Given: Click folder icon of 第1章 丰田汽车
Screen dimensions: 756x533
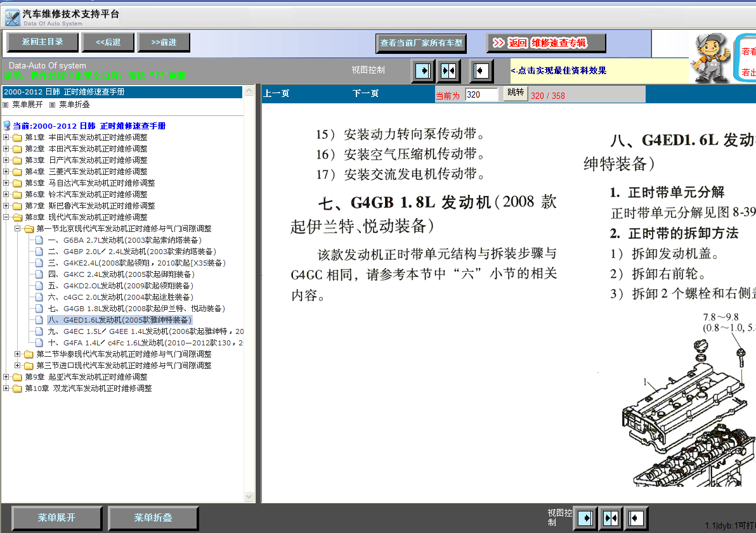Looking at the screenshot, I should click(x=17, y=138).
